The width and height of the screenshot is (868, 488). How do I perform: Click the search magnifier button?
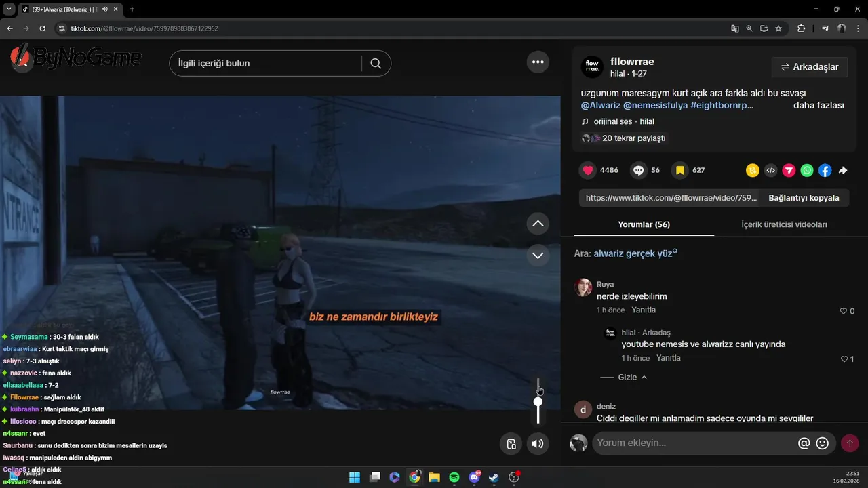pyautogui.click(x=376, y=63)
